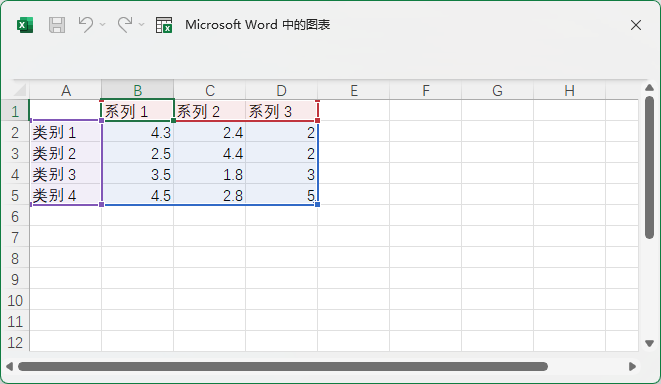Select cell with value 2.8
Image resolution: width=661 pixels, height=384 pixels.
[210, 195]
